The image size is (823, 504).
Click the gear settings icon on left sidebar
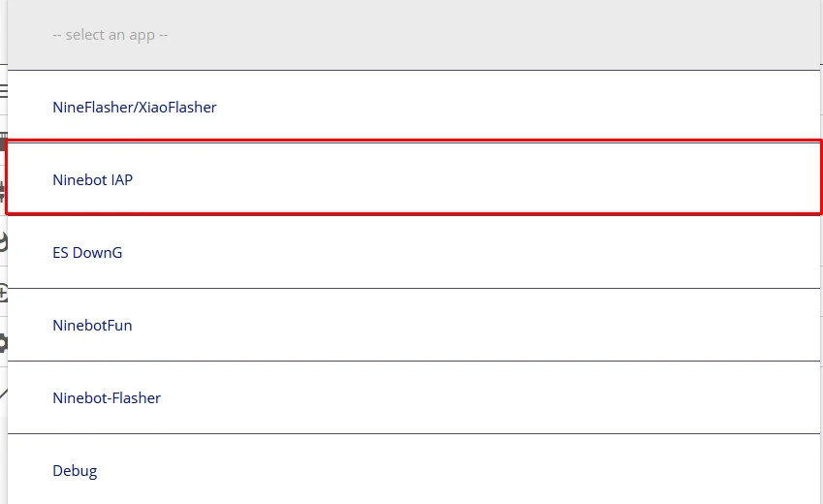(x=4, y=343)
